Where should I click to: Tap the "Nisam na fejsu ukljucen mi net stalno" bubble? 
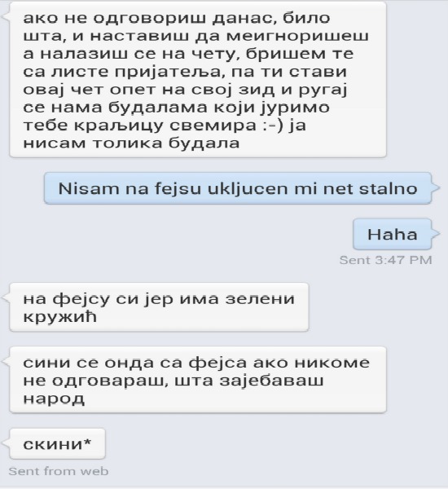(x=238, y=188)
